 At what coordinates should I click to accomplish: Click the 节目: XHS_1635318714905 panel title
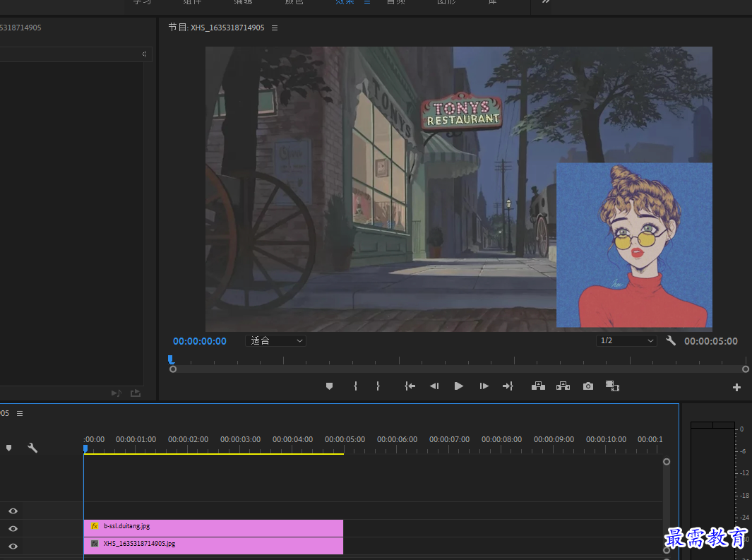click(216, 28)
